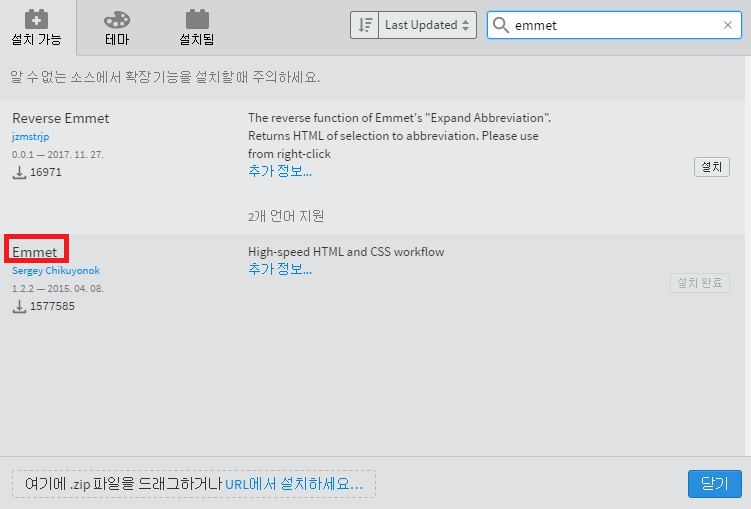The image size is (751, 509).
Task: Click the URL에서 설치하세요 link
Action: (294, 484)
